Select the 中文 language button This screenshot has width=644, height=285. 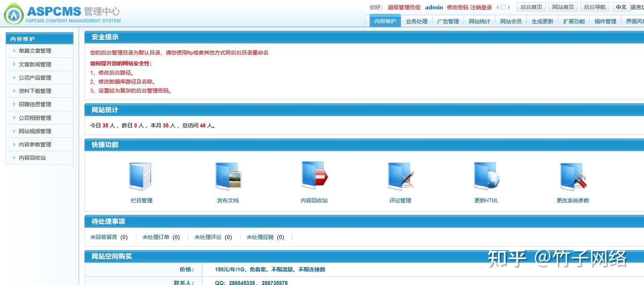tap(621, 7)
